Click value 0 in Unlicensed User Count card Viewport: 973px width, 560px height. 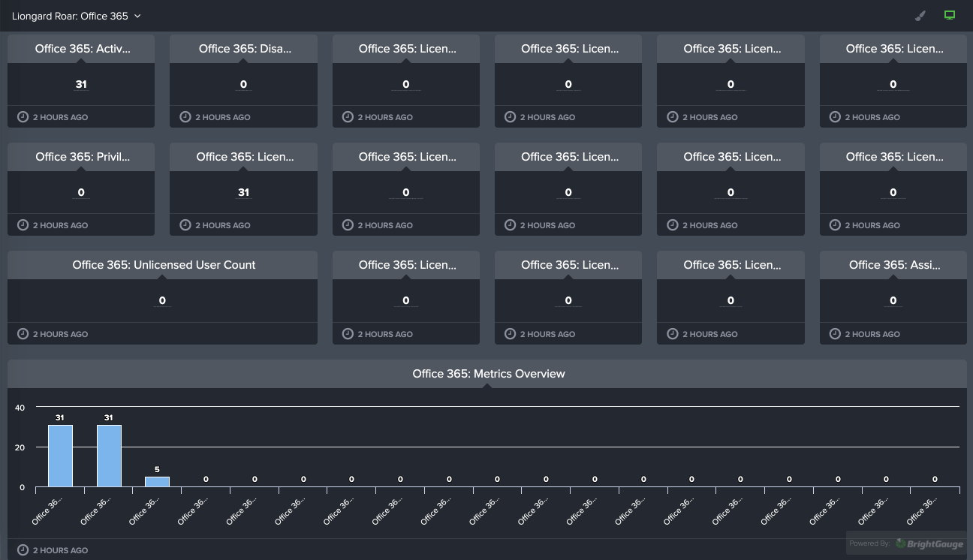(162, 300)
